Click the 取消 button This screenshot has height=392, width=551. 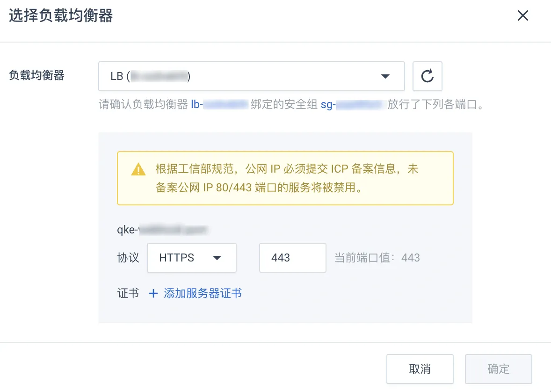pos(420,369)
